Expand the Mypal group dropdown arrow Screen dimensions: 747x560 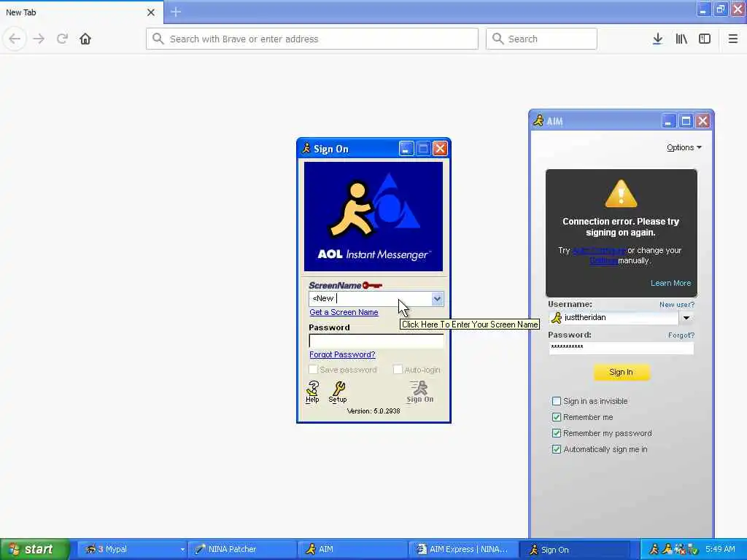(182, 550)
